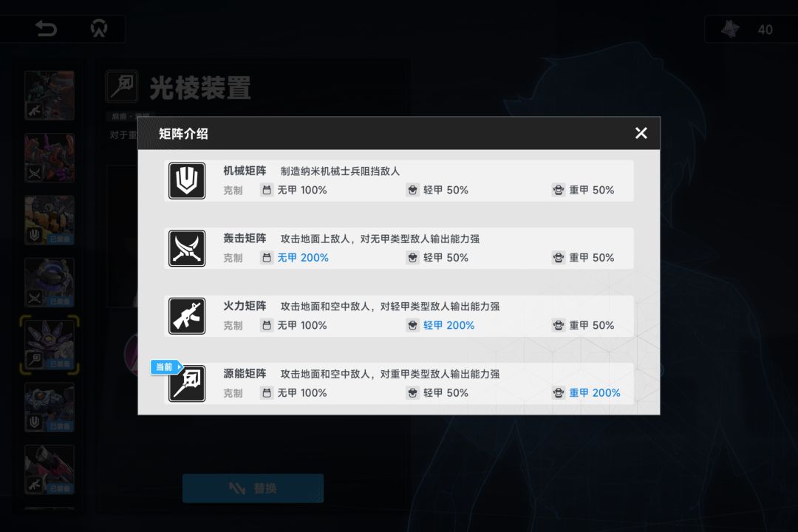Click the 当前 current tag

point(166,367)
